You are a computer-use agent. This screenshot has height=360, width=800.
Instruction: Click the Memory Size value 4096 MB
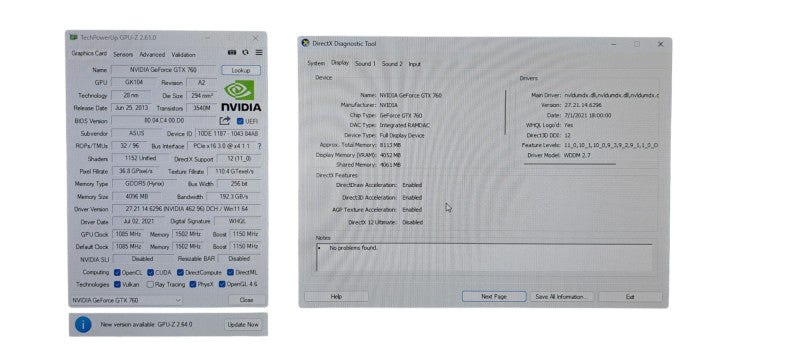136,196
